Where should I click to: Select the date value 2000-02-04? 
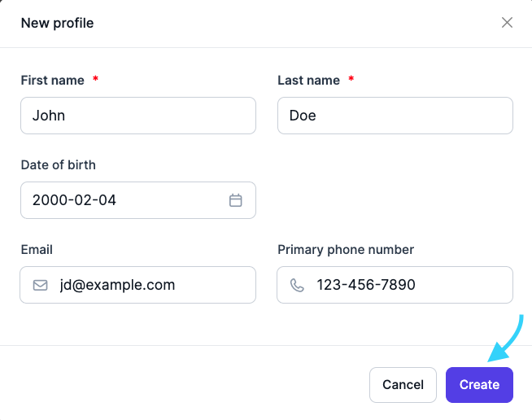[x=74, y=200]
